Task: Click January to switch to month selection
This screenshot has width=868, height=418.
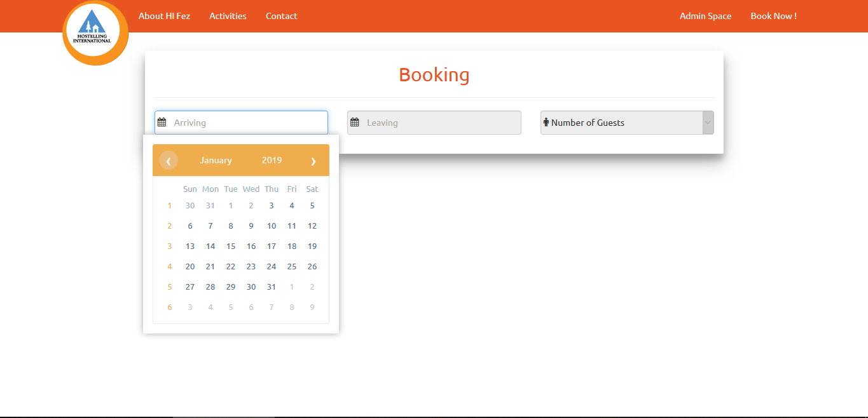Action: coord(216,160)
